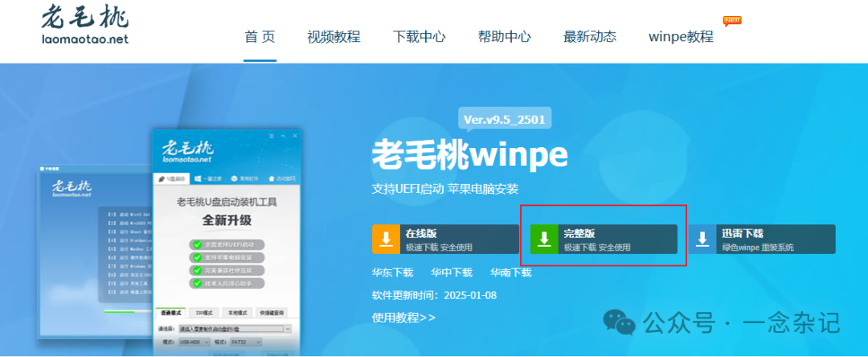Click the green progress bar in preview
The width and height of the screenshot is (868, 357).
119,312
